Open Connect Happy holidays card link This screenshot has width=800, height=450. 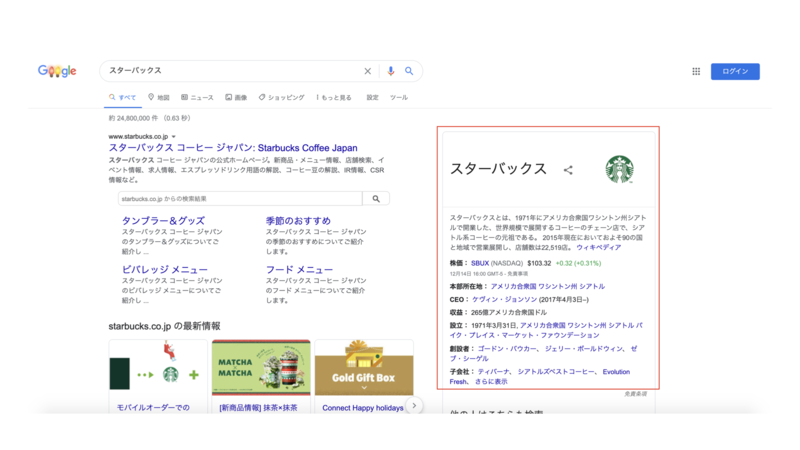pos(363,408)
